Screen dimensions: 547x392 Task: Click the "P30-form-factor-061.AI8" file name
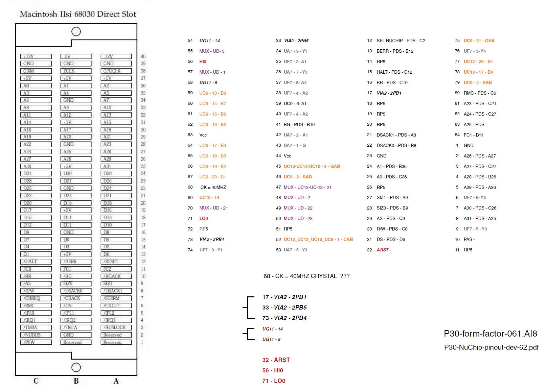point(491,334)
